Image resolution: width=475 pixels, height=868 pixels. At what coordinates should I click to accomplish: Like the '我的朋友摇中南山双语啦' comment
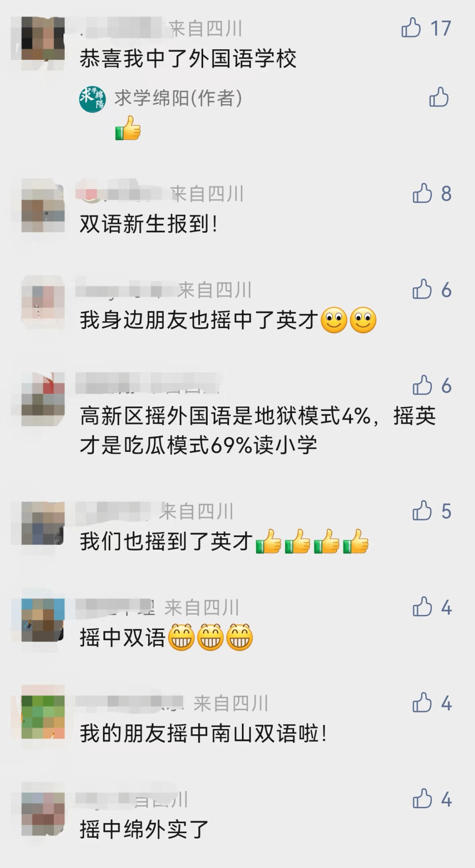click(x=422, y=703)
